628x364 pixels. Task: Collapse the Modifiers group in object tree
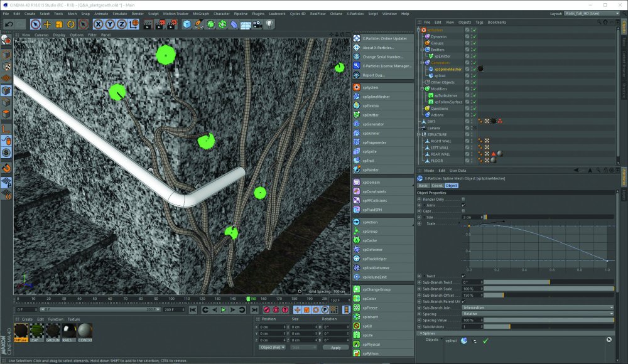pyautogui.click(x=422, y=89)
